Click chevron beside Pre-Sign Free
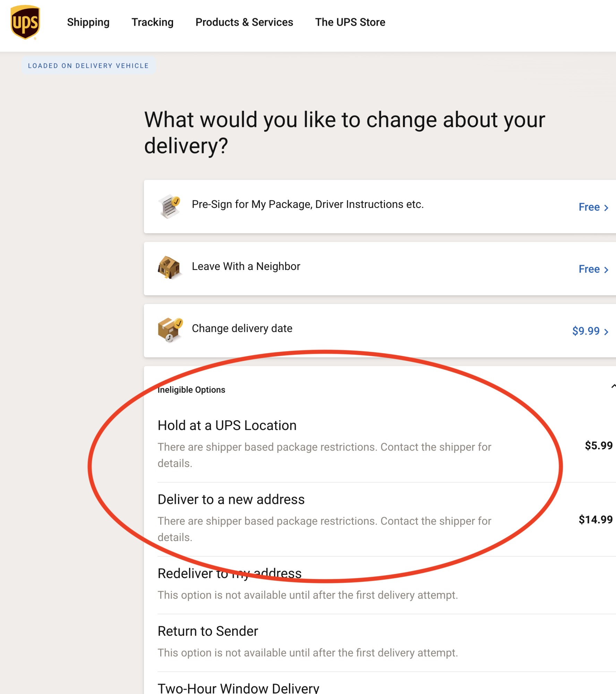 point(606,208)
